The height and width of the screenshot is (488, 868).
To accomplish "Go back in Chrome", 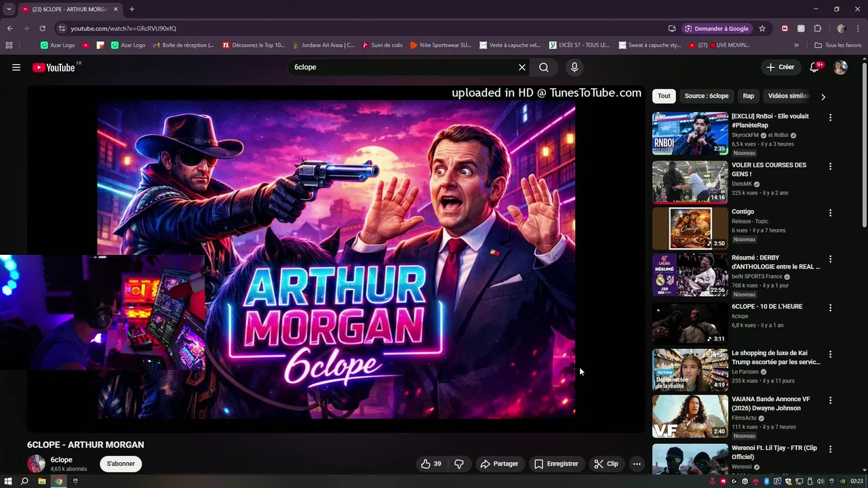I will point(9,28).
